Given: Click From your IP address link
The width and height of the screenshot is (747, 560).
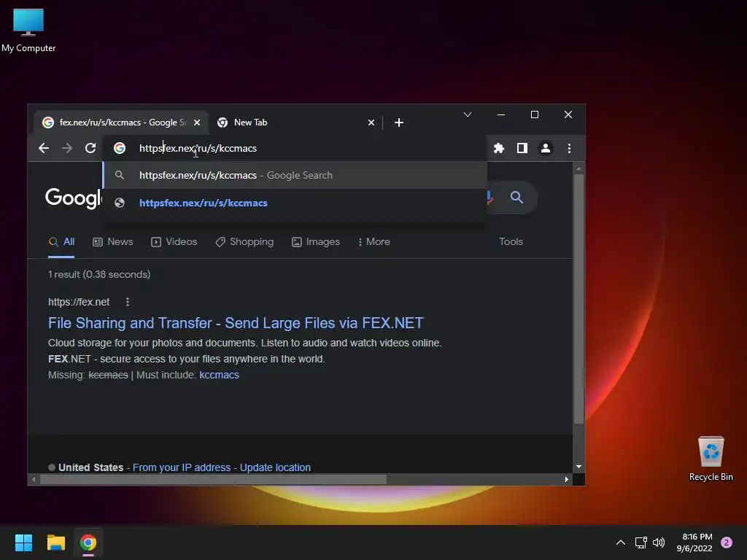Looking at the screenshot, I should 182,467.
